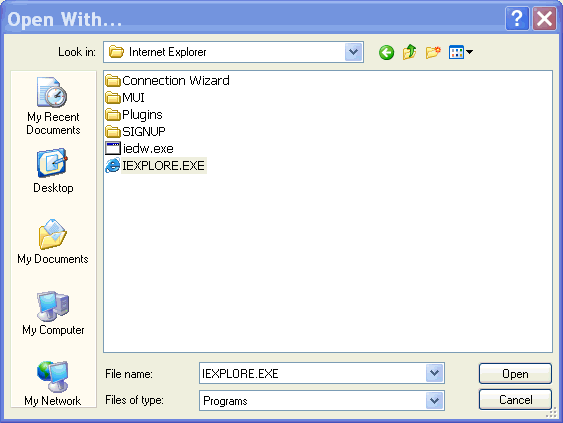The image size is (563, 423).
Task: Open My Documents in sidebar
Action: 53,241
